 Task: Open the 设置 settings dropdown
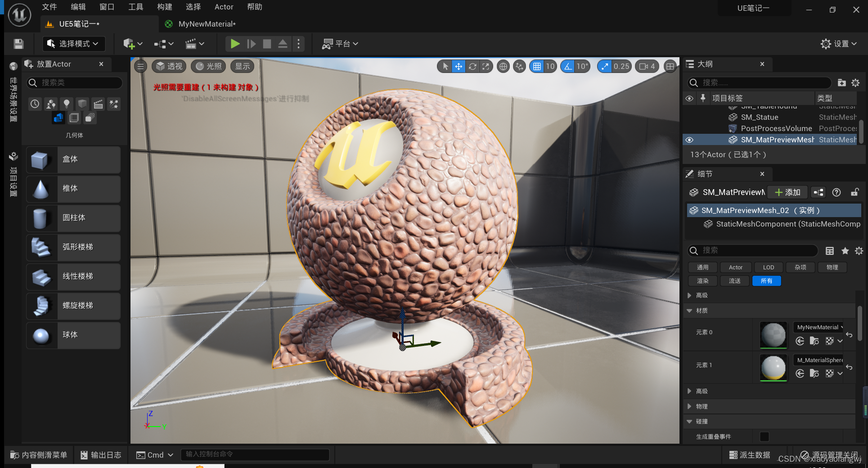click(838, 44)
